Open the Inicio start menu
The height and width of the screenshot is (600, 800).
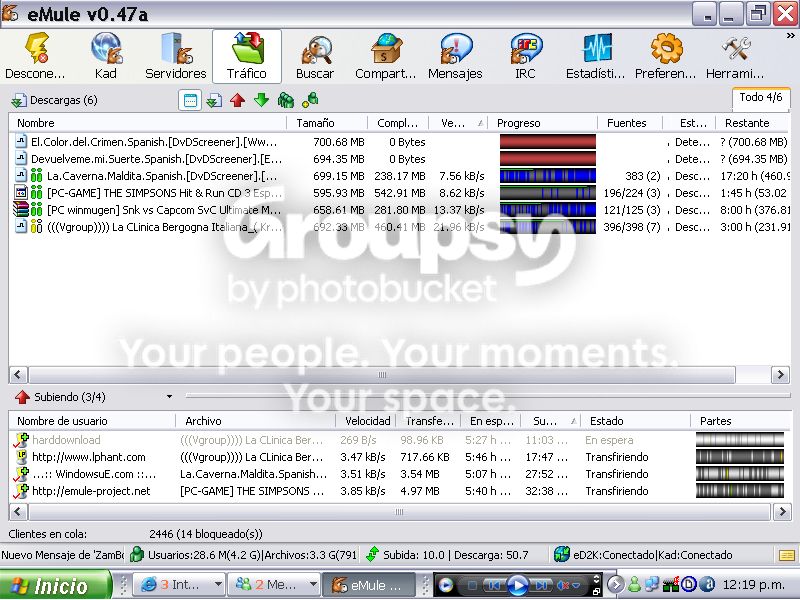point(55,585)
